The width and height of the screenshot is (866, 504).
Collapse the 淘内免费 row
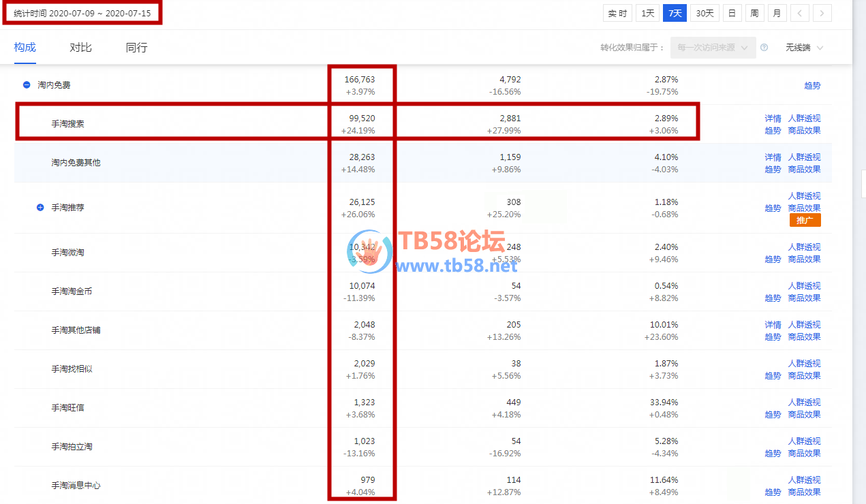click(27, 85)
